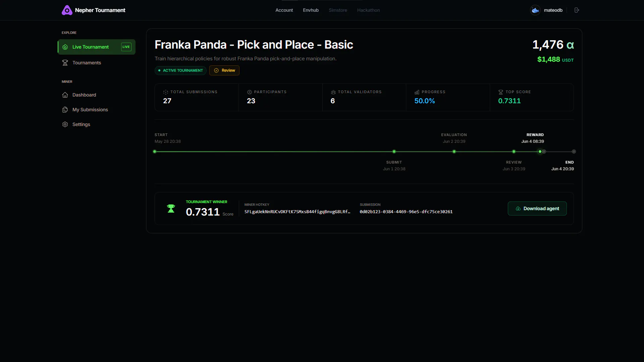Click the LIVE badge in sidebar
The height and width of the screenshot is (362, 644).
(x=126, y=47)
